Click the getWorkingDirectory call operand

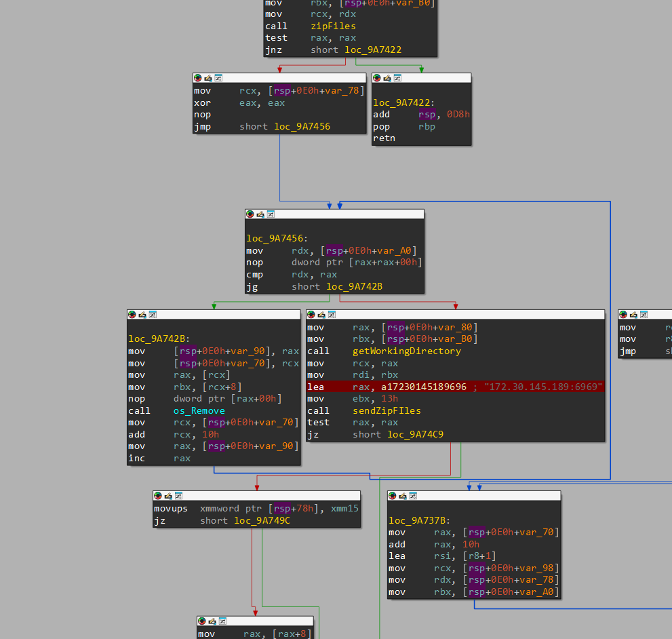point(406,351)
